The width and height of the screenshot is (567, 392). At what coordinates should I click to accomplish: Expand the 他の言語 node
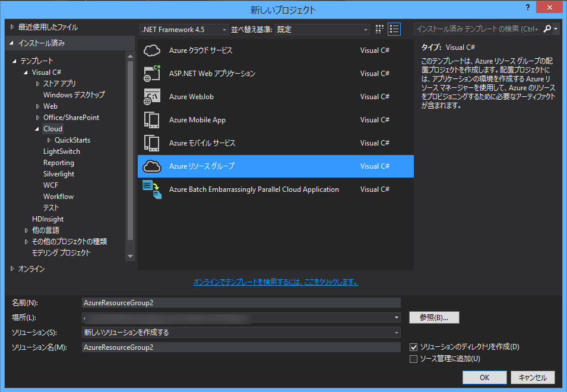26,230
